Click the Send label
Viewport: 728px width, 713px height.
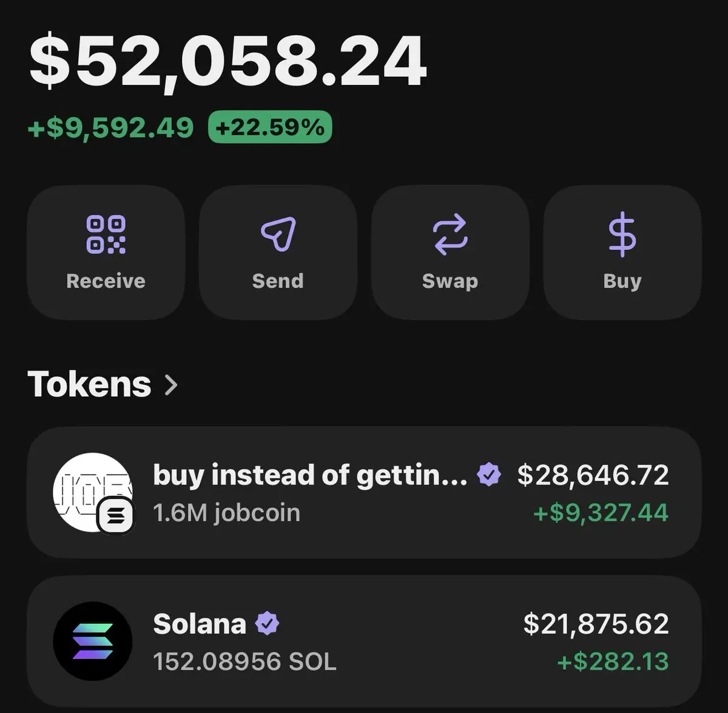click(278, 281)
